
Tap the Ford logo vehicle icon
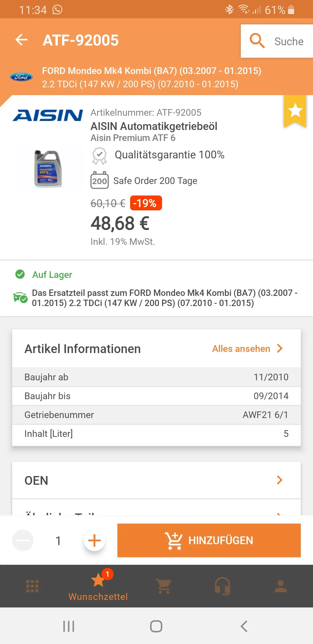click(x=21, y=77)
